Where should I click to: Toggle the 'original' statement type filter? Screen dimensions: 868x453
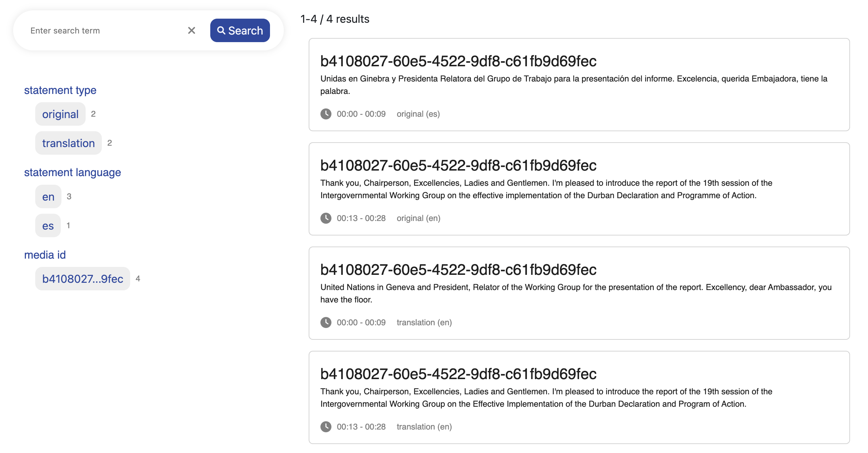coord(60,114)
